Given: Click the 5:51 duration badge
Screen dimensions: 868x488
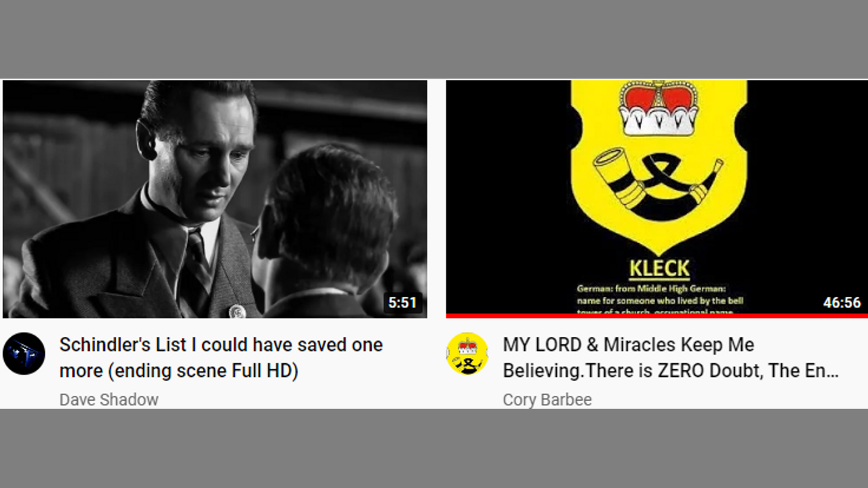Looking at the screenshot, I should 402,302.
